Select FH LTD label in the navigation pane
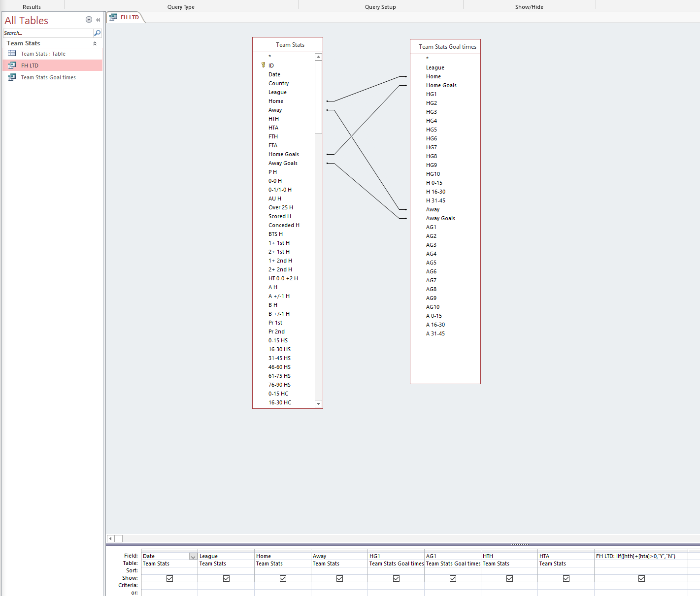Image resolution: width=700 pixels, height=596 pixels. (x=30, y=66)
